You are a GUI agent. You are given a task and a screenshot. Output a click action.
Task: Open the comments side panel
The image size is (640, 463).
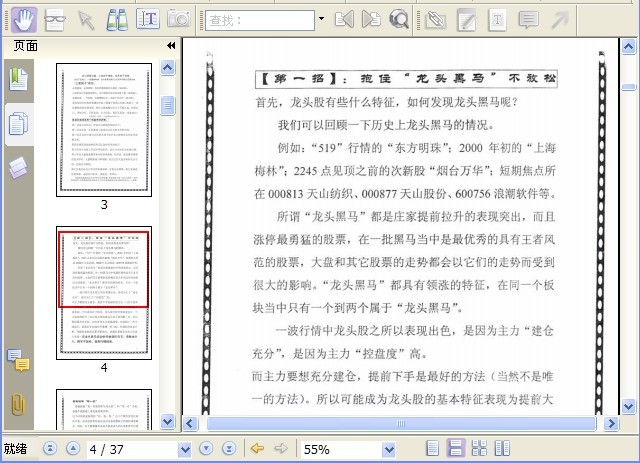click(18, 361)
